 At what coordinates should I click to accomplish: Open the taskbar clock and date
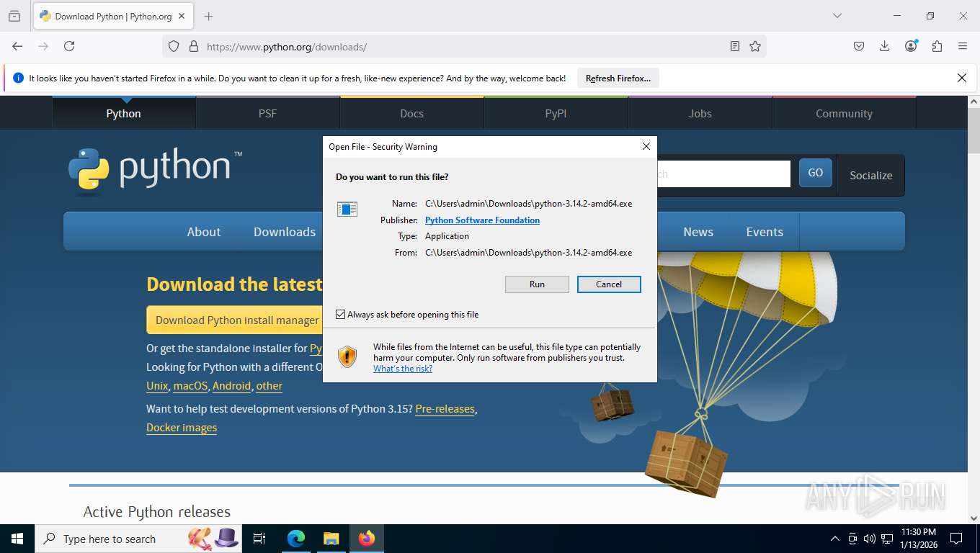click(919, 539)
